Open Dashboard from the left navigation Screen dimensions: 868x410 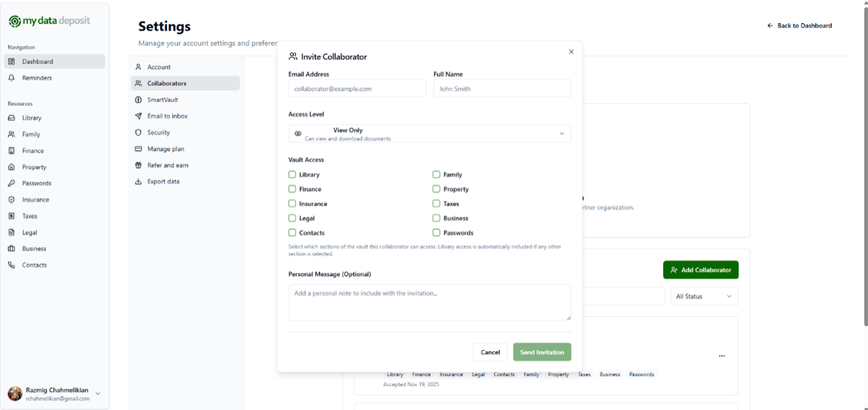(x=55, y=61)
